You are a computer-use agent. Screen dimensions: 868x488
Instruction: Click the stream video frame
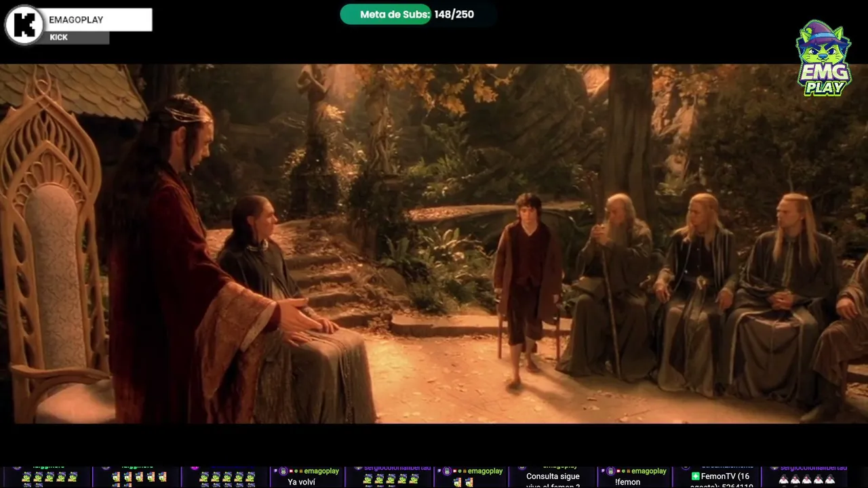pyautogui.click(x=434, y=244)
